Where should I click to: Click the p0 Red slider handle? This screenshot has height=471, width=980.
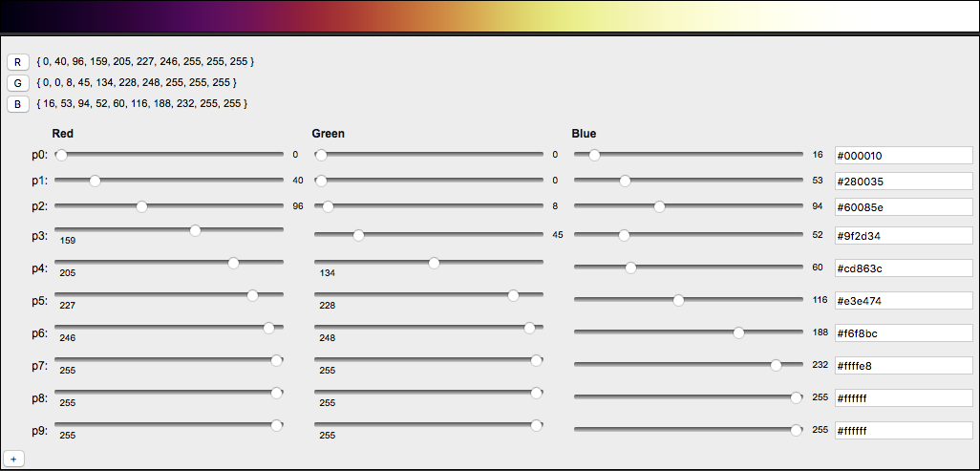pos(61,155)
